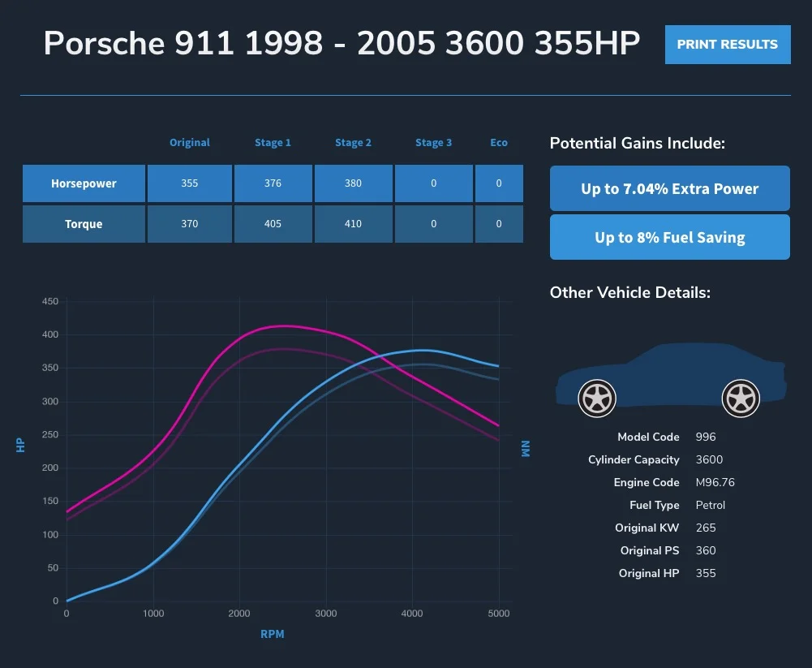
Task: Click the Cylinder Capacity value 3600
Action: (x=709, y=459)
